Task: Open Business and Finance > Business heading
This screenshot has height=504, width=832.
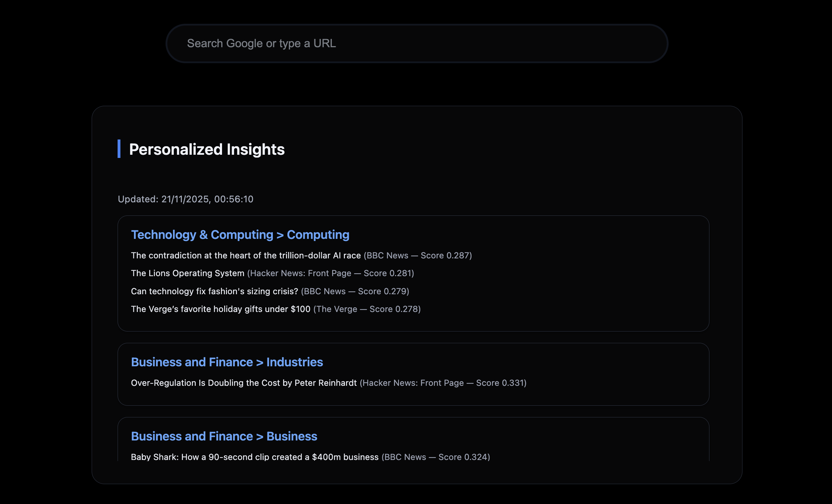Action: pyautogui.click(x=224, y=436)
